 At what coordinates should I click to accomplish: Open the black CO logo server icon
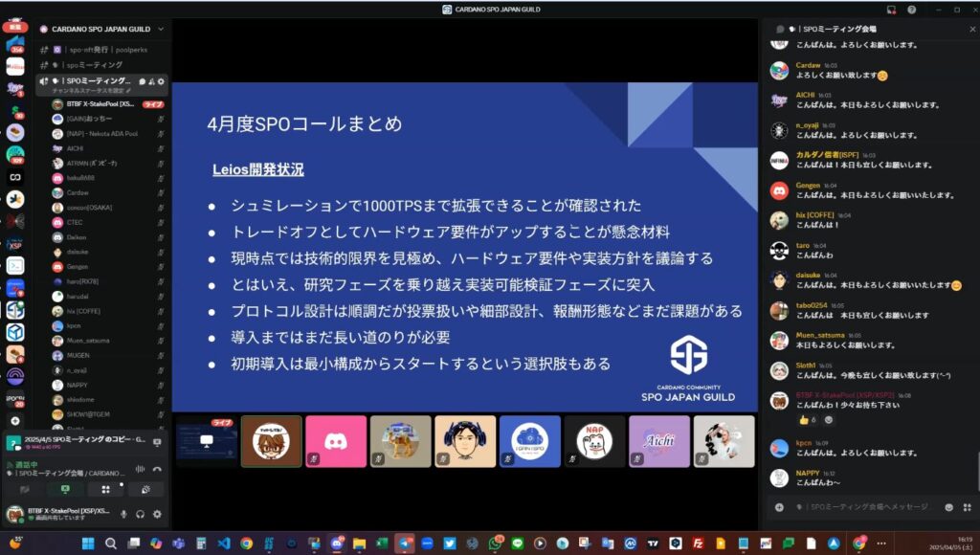pyautogui.click(x=15, y=177)
